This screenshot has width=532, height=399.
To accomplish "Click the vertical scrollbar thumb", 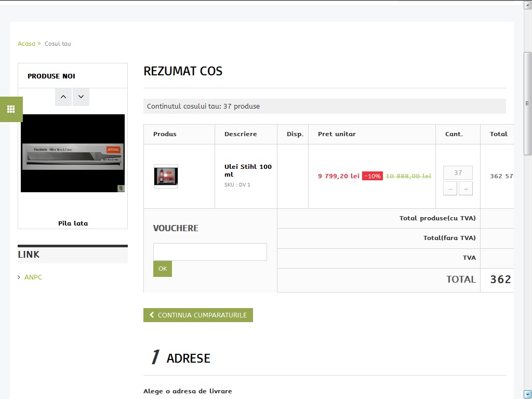I will [x=528, y=103].
